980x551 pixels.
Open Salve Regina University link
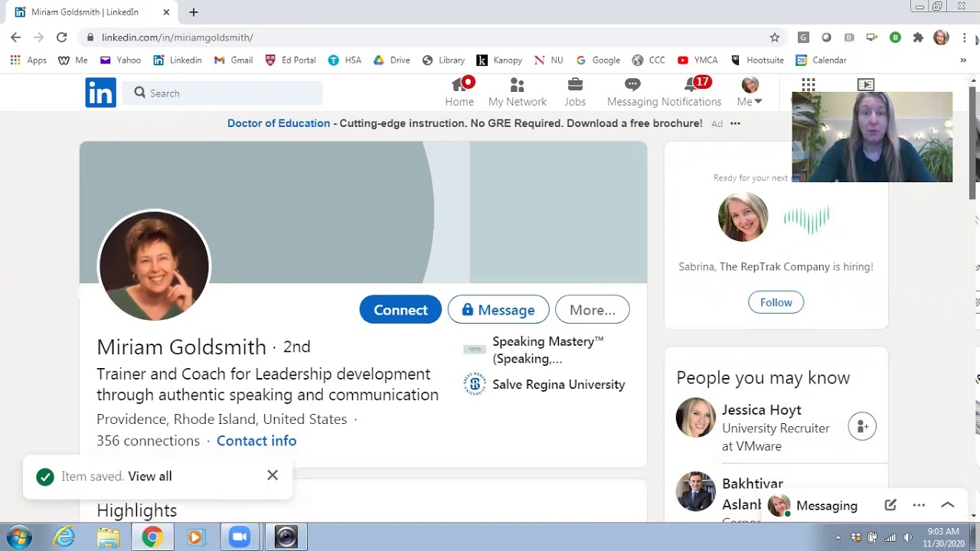coord(545,384)
